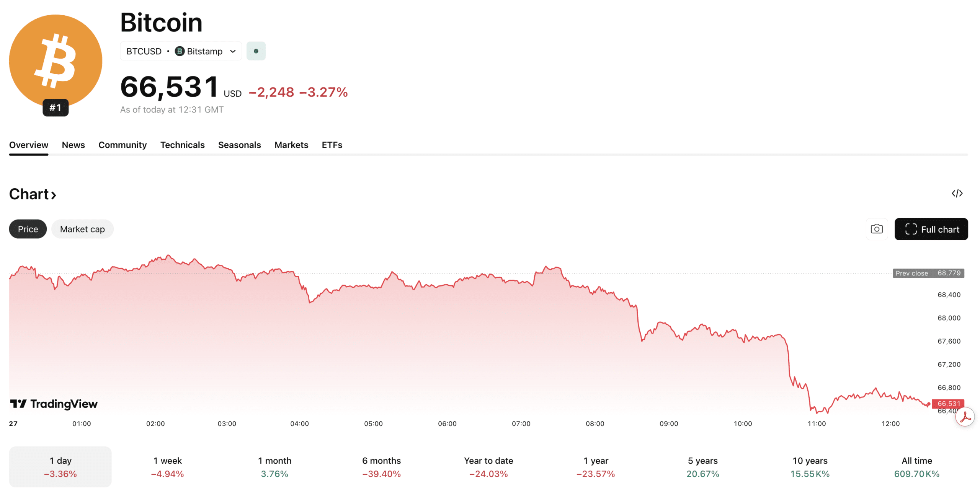This screenshot has height=495, width=980.
Task: Click the −3.27% change percentage
Action: (323, 92)
